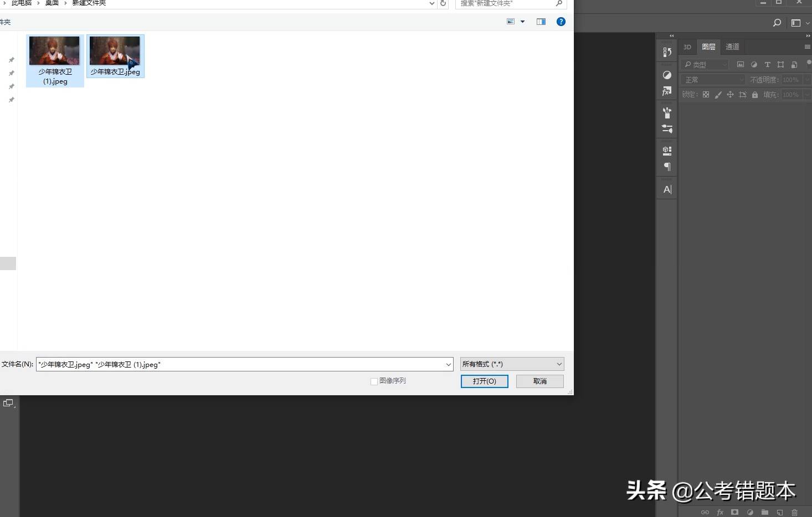Expand the 文件名 filename dropdown arrow
This screenshot has height=517, width=812.
point(449,365)
